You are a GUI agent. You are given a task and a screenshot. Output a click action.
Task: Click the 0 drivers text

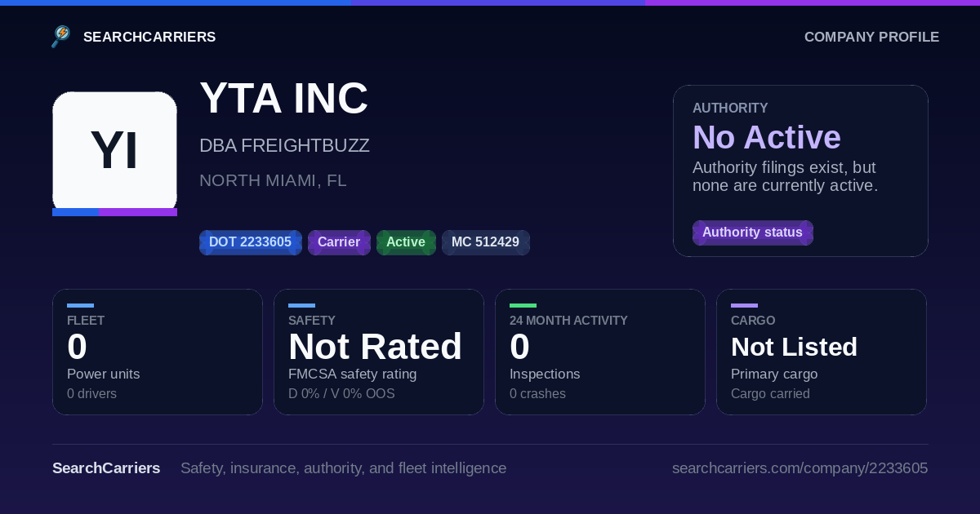pos(91,393)
